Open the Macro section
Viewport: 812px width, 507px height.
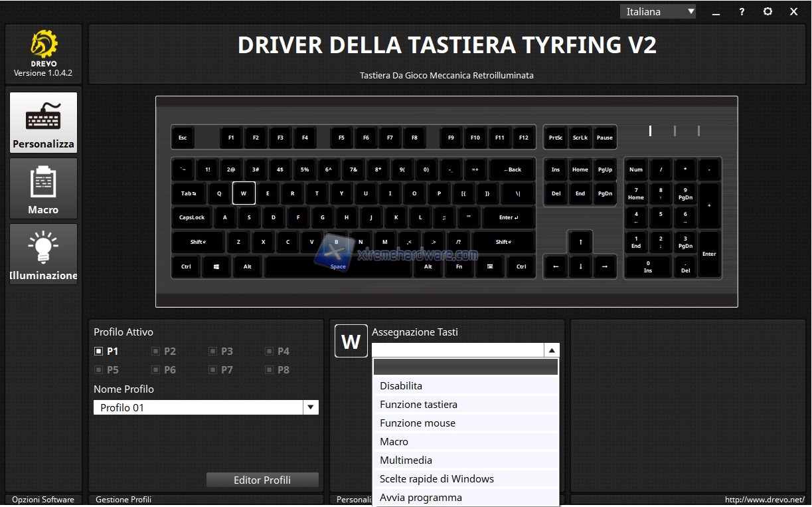tap(43, 188)
